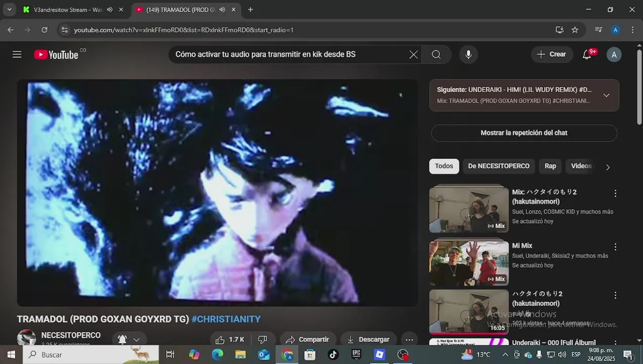Click the taskbar Buscar search box

pyautogui.click(x=91, y=354)
